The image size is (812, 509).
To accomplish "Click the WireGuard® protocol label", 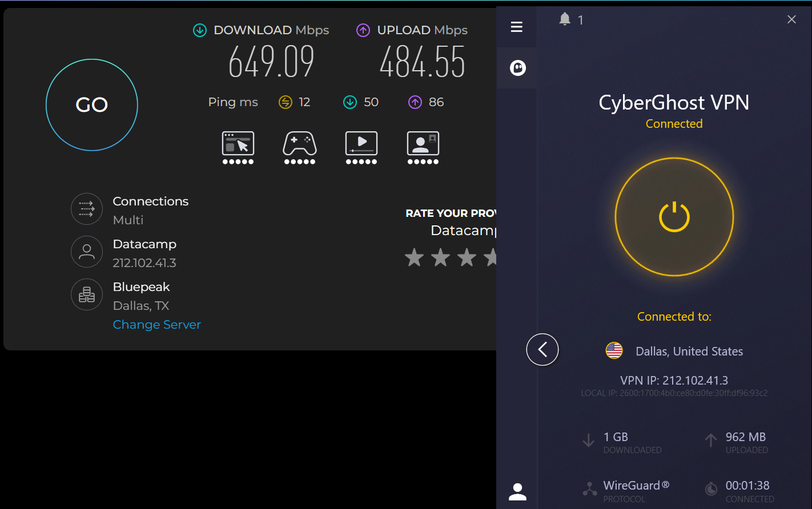I will (636, 486).
